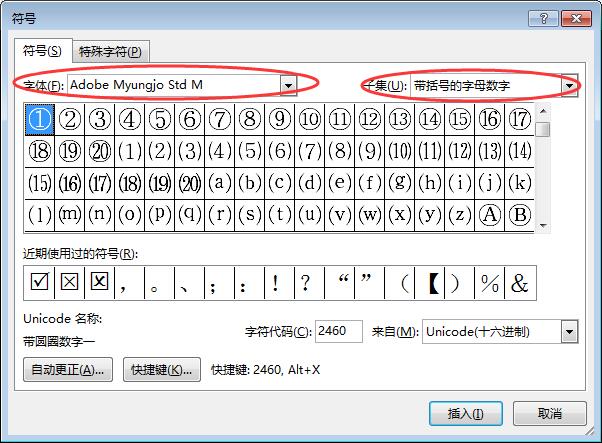The image size is (602, 443).
Task: Select recent checked-box symbol ☑
Action: 39,283
